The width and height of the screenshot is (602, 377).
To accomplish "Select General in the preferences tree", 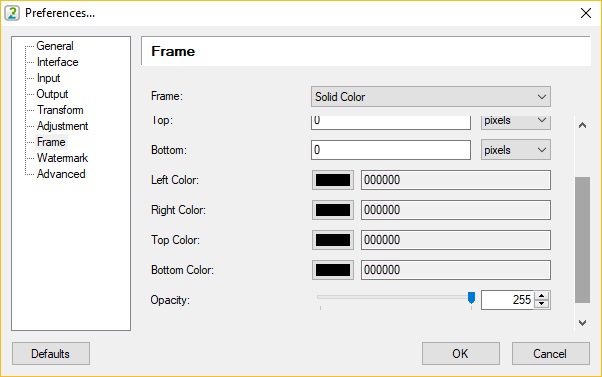I will pos(55,46).
